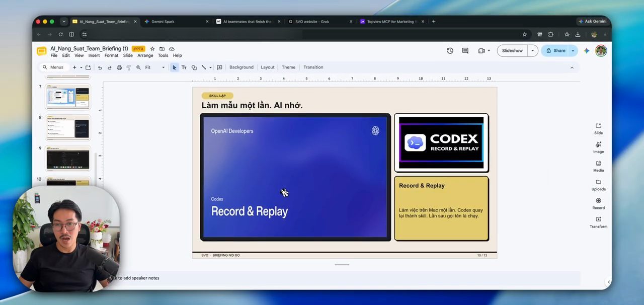Check the cloud document status icon
The width and height of the screenshot is (644, 305).
point(172,49)
